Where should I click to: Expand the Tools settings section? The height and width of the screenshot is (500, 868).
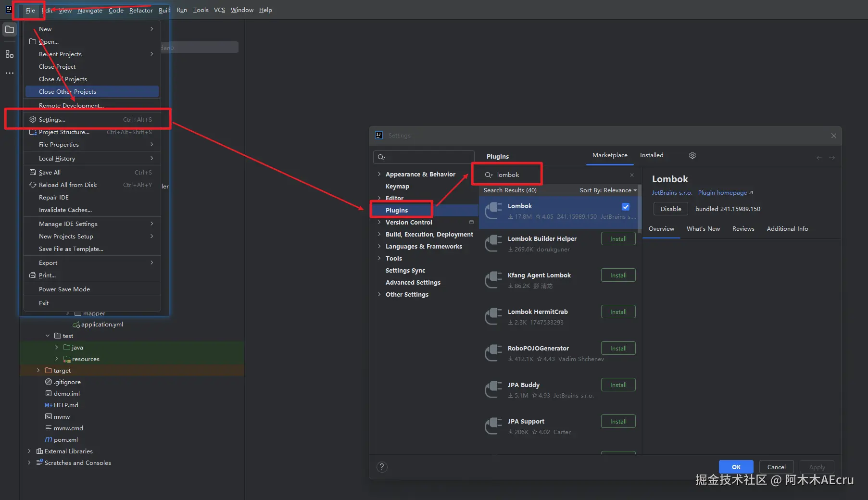pyautogui.click(x=379, y=258)
